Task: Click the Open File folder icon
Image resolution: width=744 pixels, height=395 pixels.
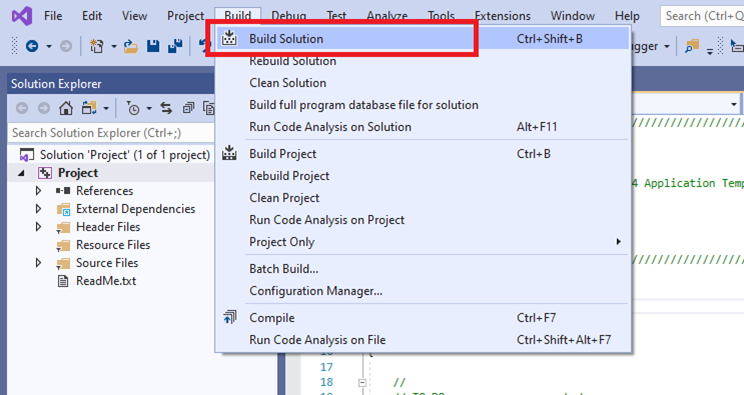Action: (x=130, y=46)
